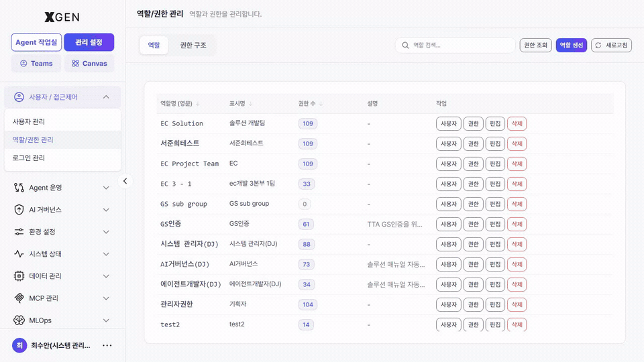
Task: Click the AI 거버넌스 shield icon
Action: 19,210
